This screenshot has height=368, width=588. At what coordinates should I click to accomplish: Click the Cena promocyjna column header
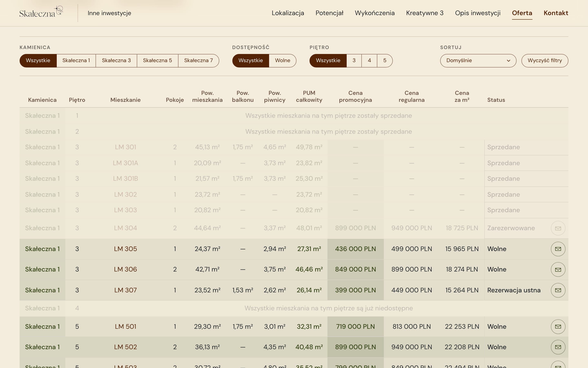(x=355, y=96)
